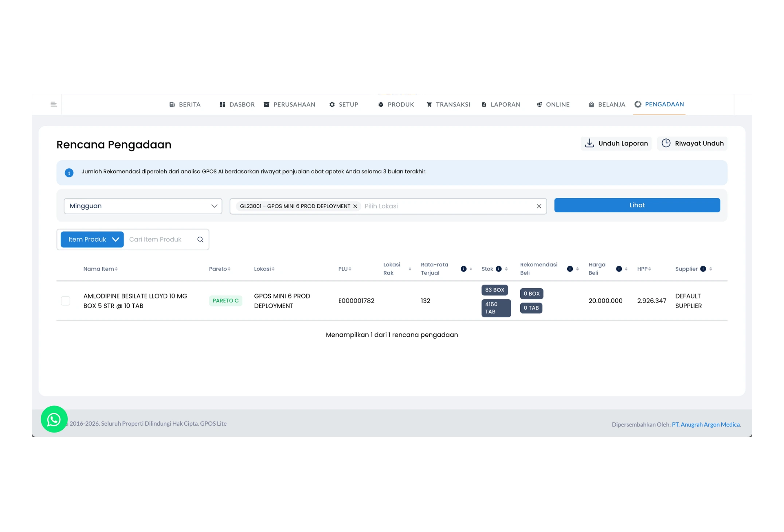Click the 0 BOX recommendation badge
Viewport: 784px width, 532px height.
coord(532,294)
